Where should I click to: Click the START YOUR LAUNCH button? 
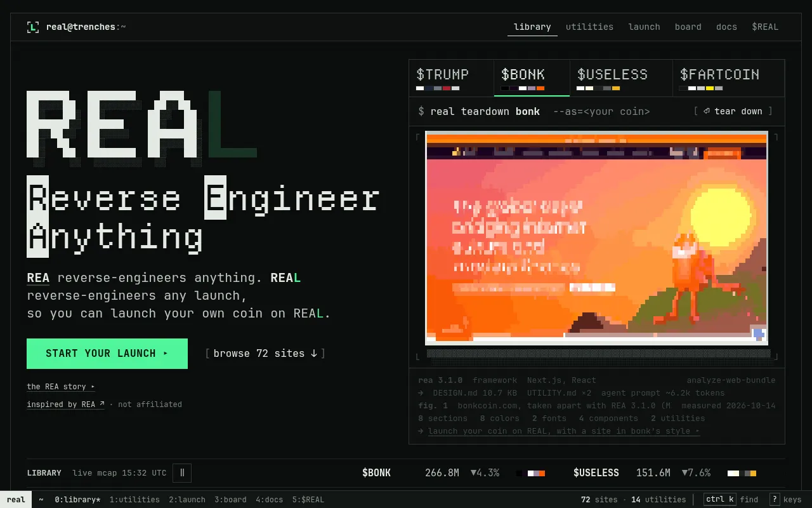tap(107, 354)
